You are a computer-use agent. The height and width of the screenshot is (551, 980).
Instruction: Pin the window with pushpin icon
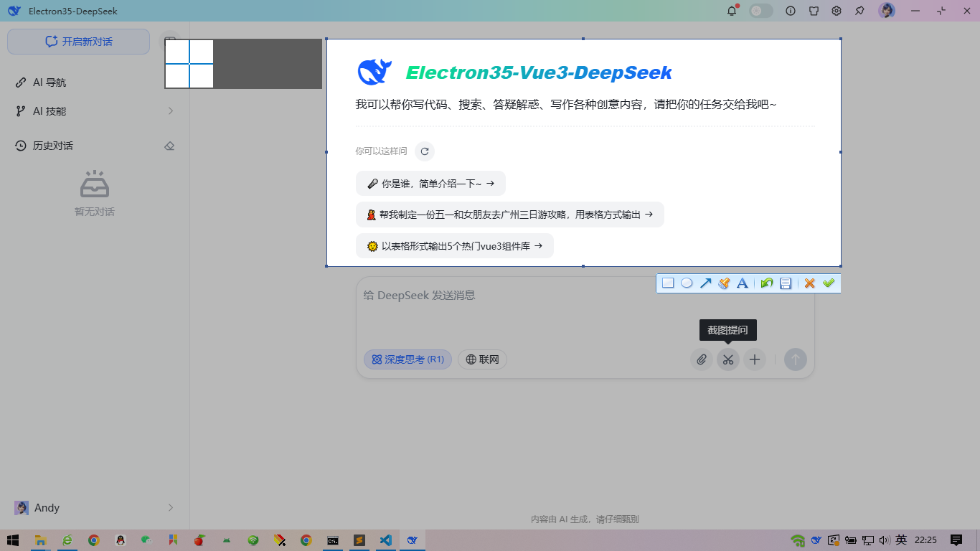coord(859,11)
